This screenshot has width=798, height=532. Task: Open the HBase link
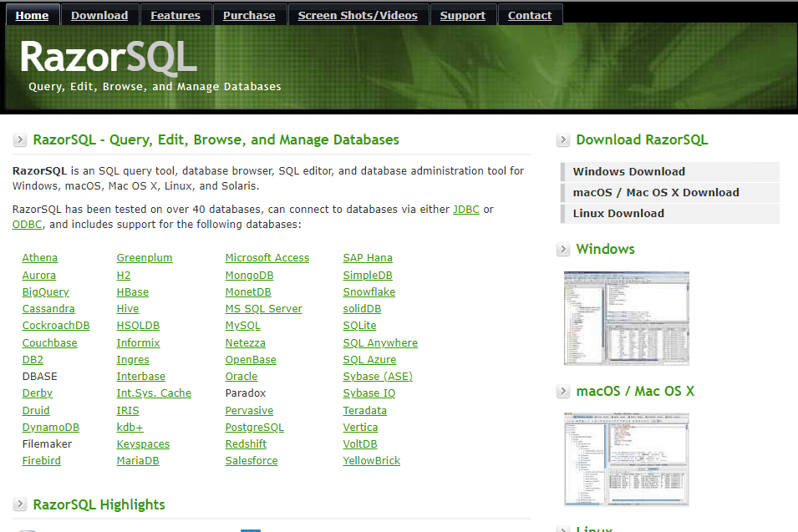[133, 292]
